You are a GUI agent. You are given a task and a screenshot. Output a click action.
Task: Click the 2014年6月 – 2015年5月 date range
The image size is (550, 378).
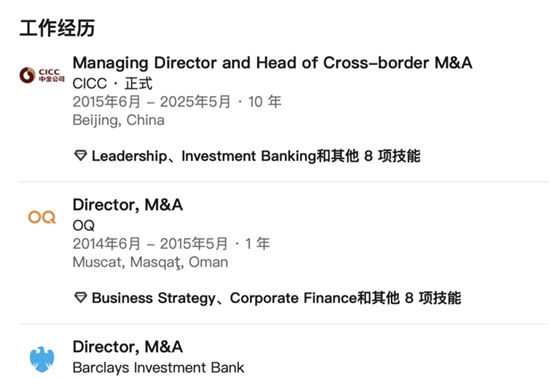(x=150, y=244)
